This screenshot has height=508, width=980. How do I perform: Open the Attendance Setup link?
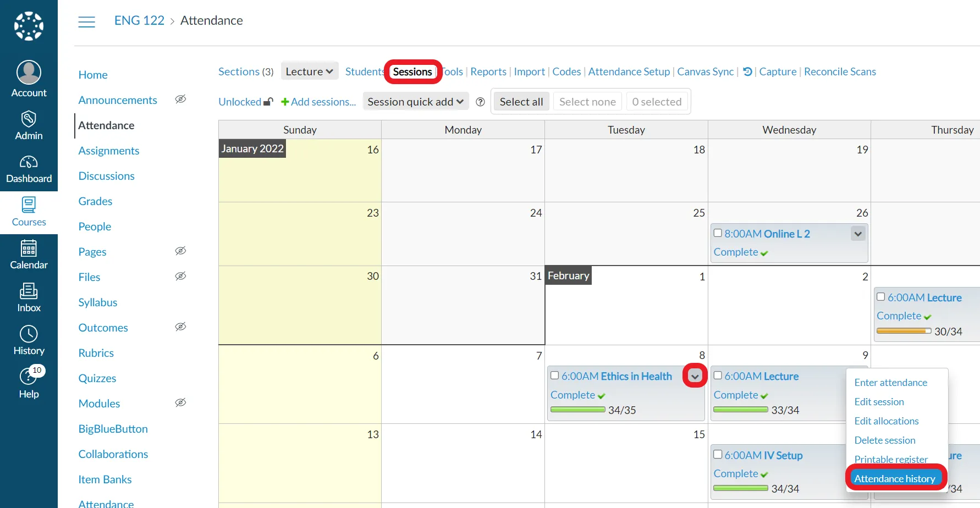[629, 71]
